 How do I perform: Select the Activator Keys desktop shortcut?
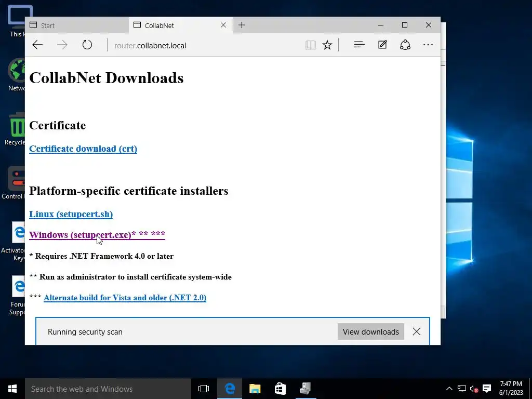pos(13,242)
